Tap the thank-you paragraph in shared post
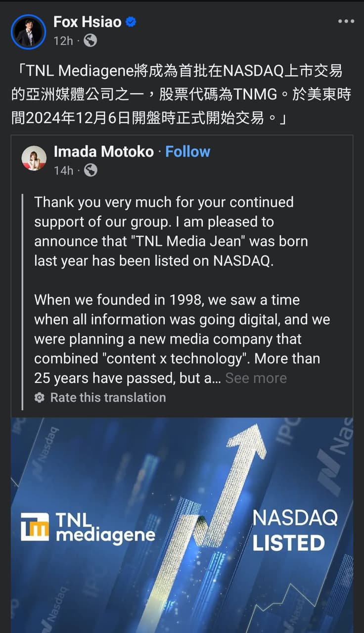Image resolution: width=364 pixels, height=633 pixels. [171, 231]
